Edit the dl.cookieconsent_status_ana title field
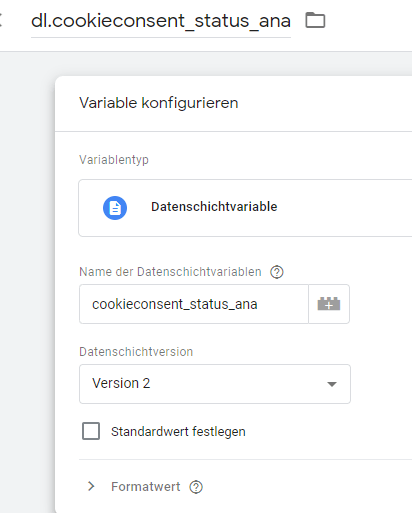The image size is (412, 513). [161, 21]
